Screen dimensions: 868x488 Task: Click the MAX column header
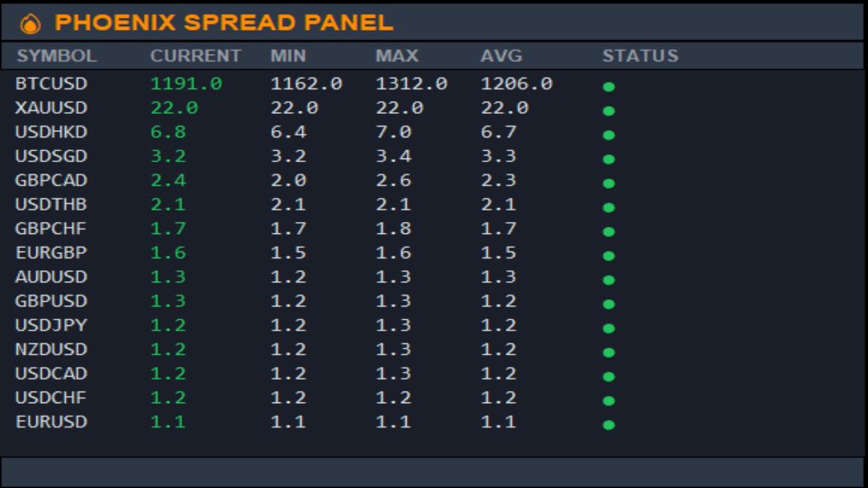point(397,56)
